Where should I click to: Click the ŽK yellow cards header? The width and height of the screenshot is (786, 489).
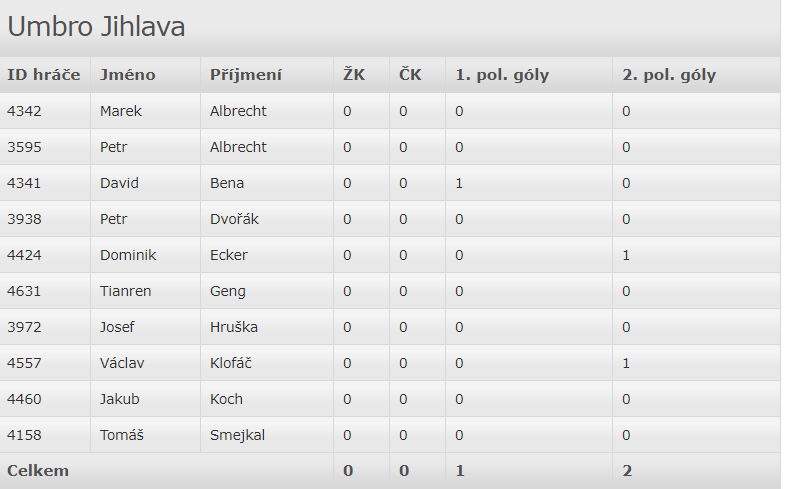(354, 75)
